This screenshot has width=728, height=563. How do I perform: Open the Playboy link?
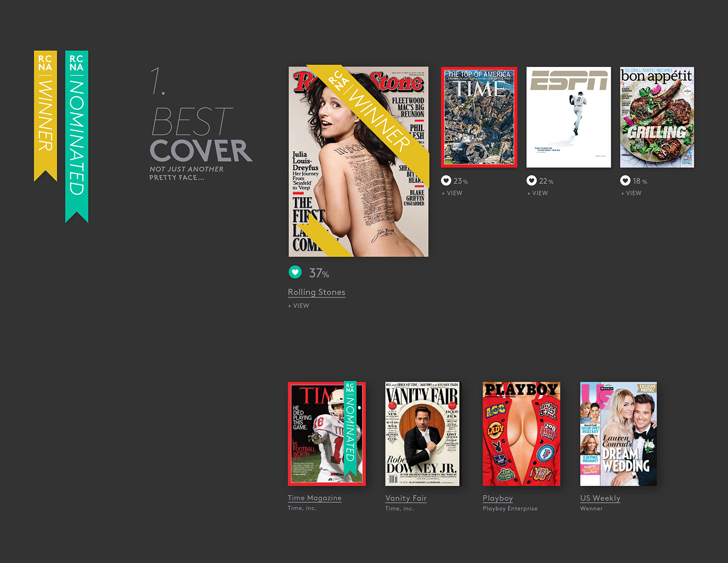[497, 498]
